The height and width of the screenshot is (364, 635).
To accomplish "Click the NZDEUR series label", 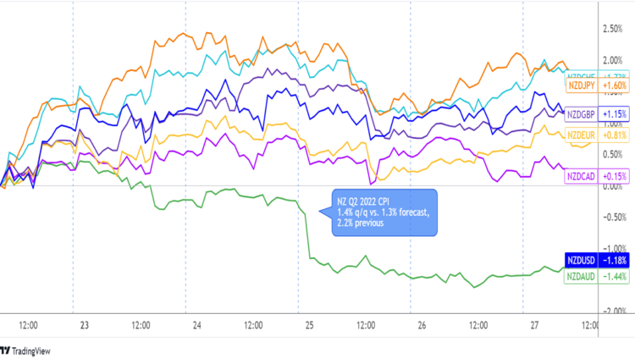I will click(x=581, y=134).
